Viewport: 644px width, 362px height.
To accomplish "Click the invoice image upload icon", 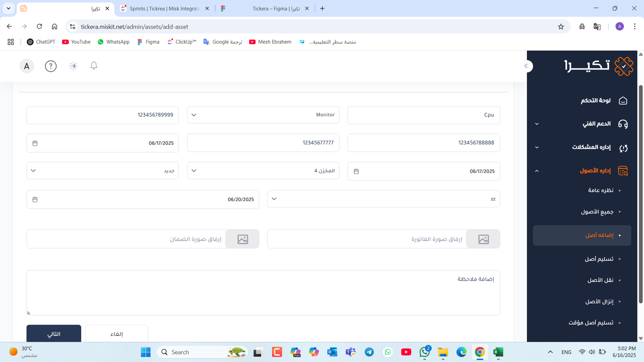I will [x=483, y=239].
